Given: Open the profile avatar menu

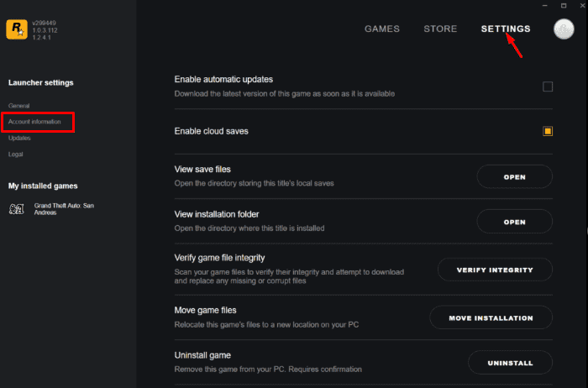Looking at the screenshot, I should click(564, 29).
